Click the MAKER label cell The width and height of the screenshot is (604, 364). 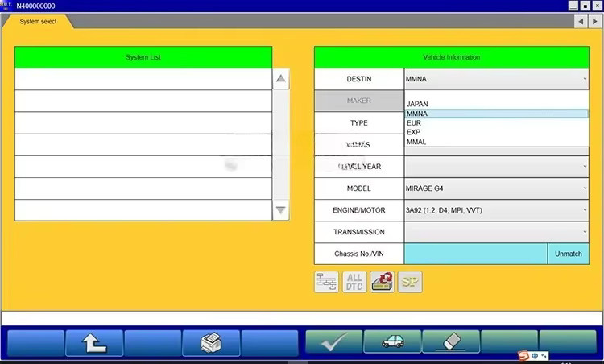click(x=359, y=101)
